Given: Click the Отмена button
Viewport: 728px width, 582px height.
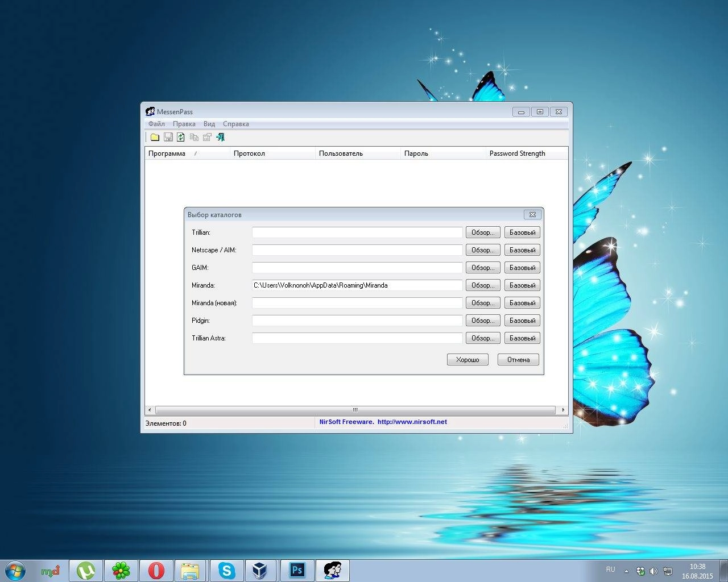Looking at the screenshot, I should (x=518, y=360).
